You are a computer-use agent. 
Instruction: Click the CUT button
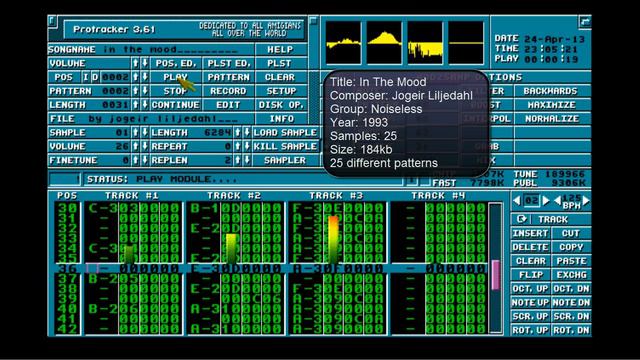coord(571,233)
